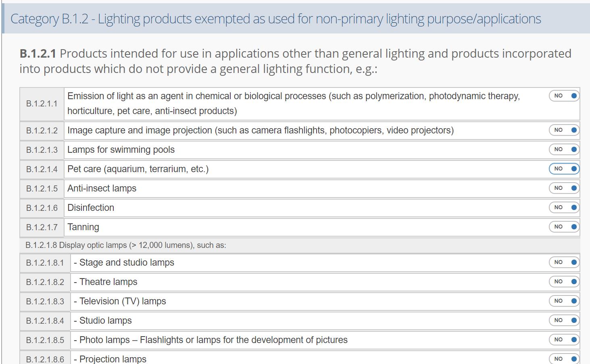Toggle the B.1.2.1.8.4 Studio lamps switch
This screenshot has width=590, height=364.
(564, 320)
